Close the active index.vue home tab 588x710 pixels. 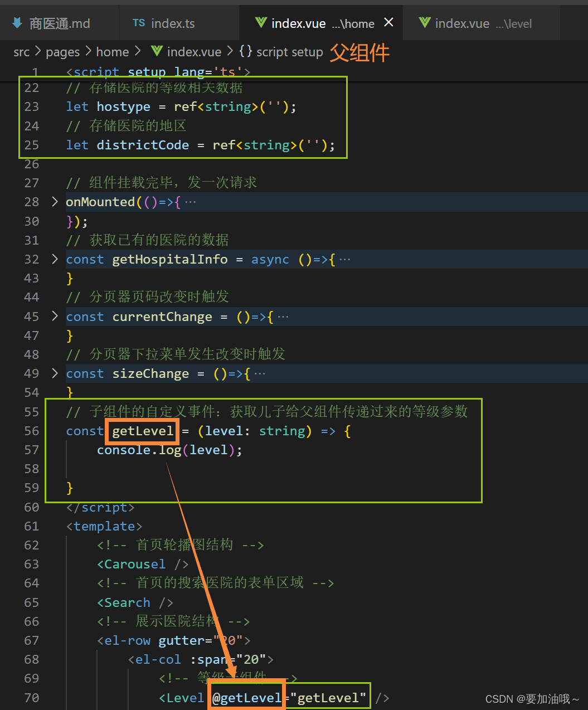[x=388, y=23]
